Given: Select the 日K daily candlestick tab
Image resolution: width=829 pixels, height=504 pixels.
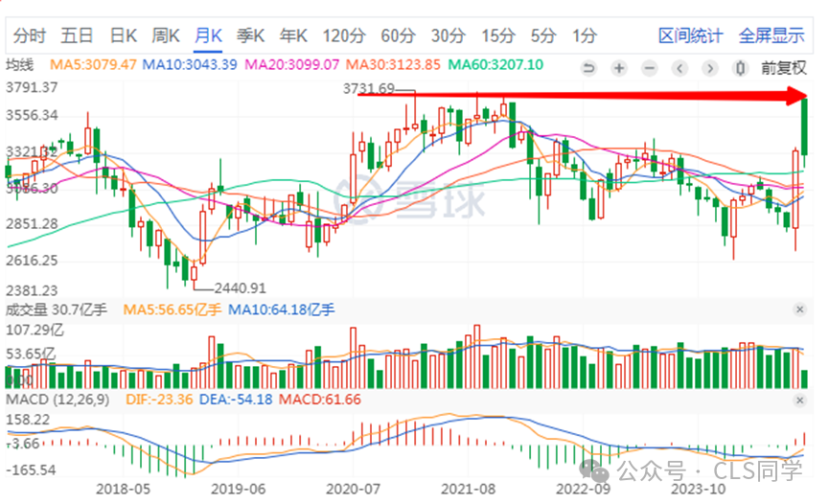Looking at the screenshot, I should click(124, 36).
